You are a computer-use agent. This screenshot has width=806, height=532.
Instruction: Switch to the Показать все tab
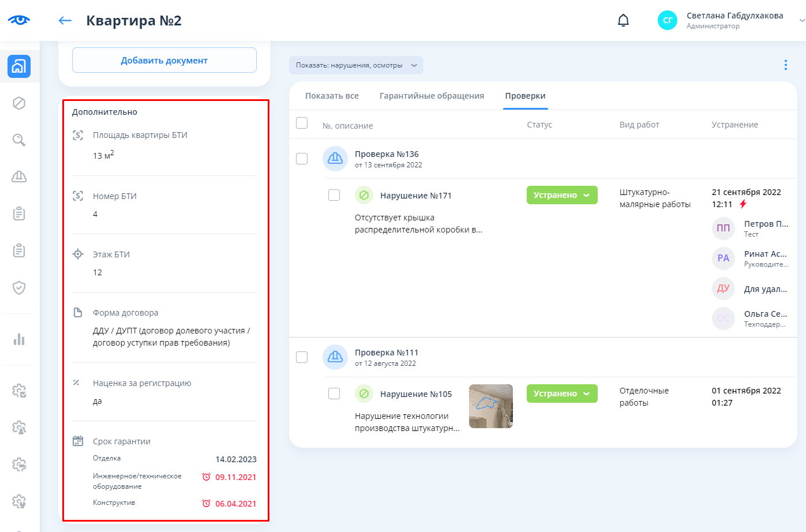(332, 96)
